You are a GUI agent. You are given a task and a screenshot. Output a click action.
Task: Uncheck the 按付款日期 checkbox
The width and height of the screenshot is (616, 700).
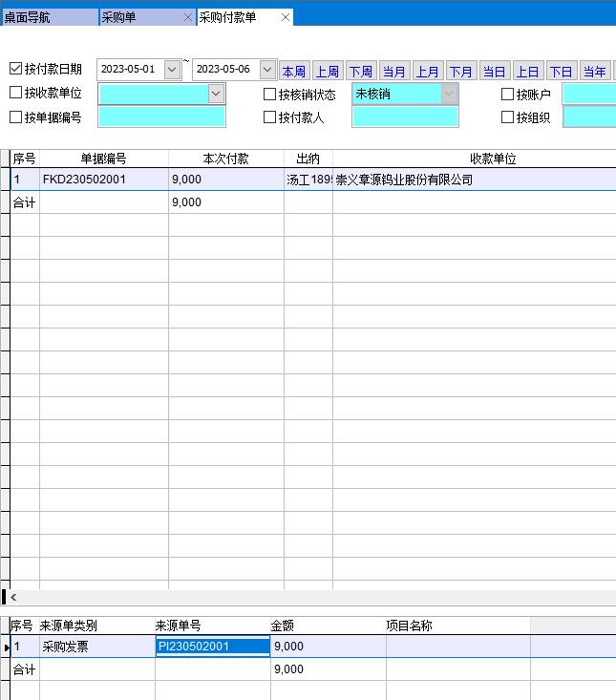point(15,69)
